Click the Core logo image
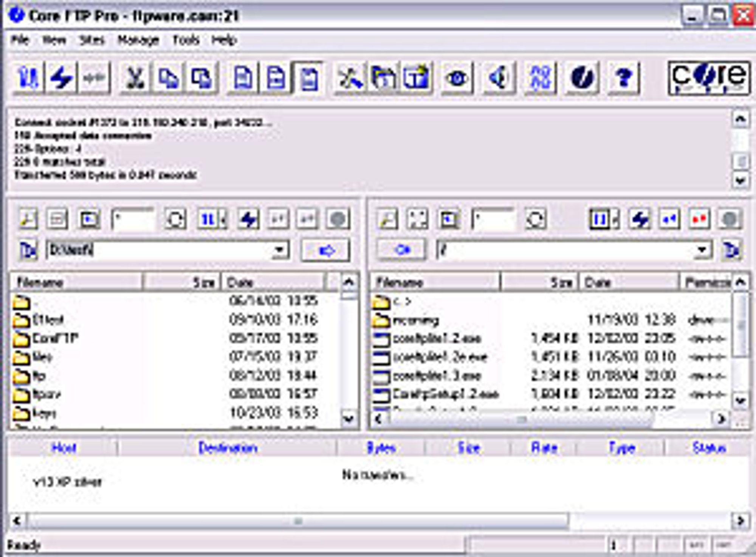This screenshot has height=557, width=756. [x=709, y=78]
